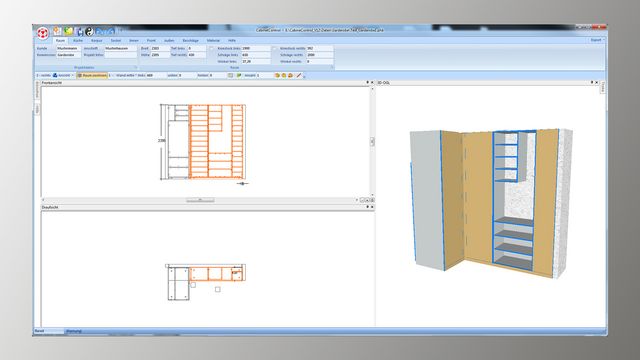The width and height of the screenshot is (640, 360).
Task: Click the Anschrift input field
Action: tap(121, 48)
